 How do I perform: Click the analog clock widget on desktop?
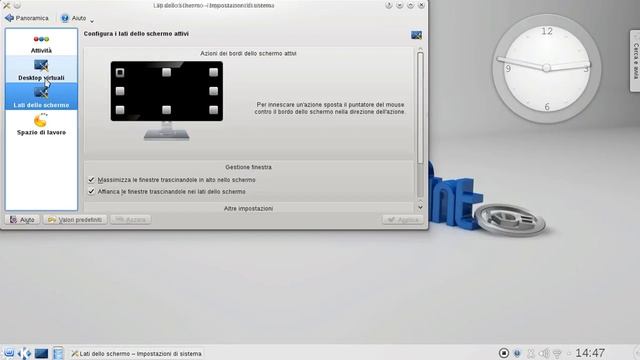coord(547,69)
